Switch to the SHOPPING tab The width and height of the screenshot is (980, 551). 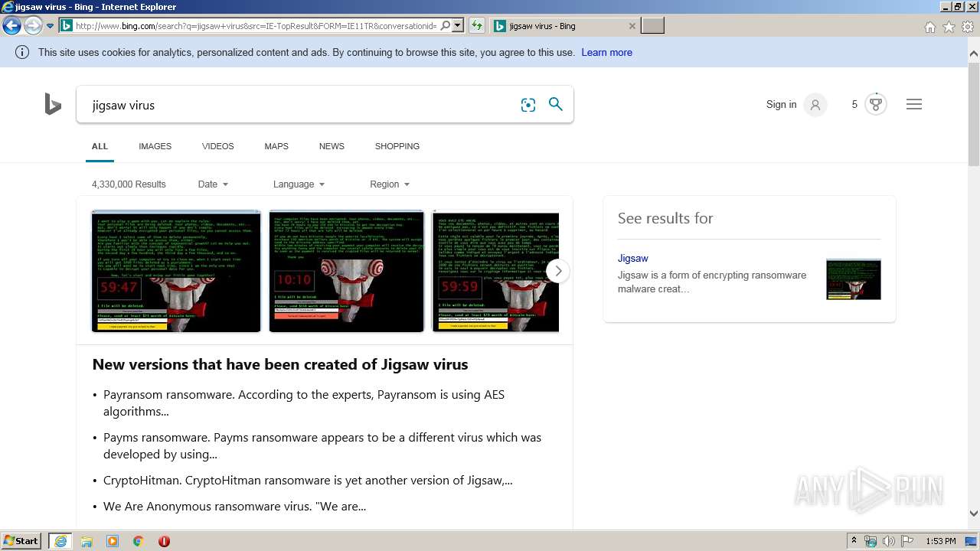click(x=397, y=146)
